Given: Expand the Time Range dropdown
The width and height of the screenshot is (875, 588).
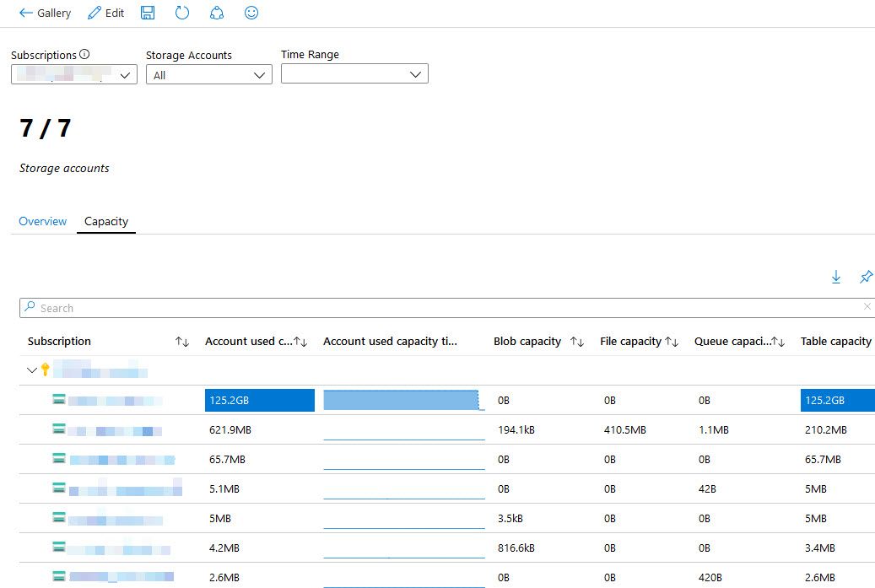Looking at the screenshot, I should coord(354,74).
